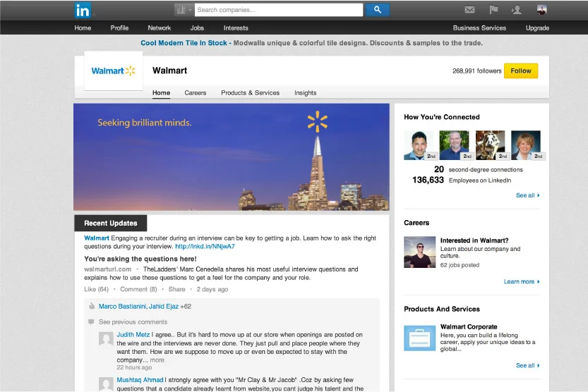Click the Walmart logo image

(x=113, y=71)
